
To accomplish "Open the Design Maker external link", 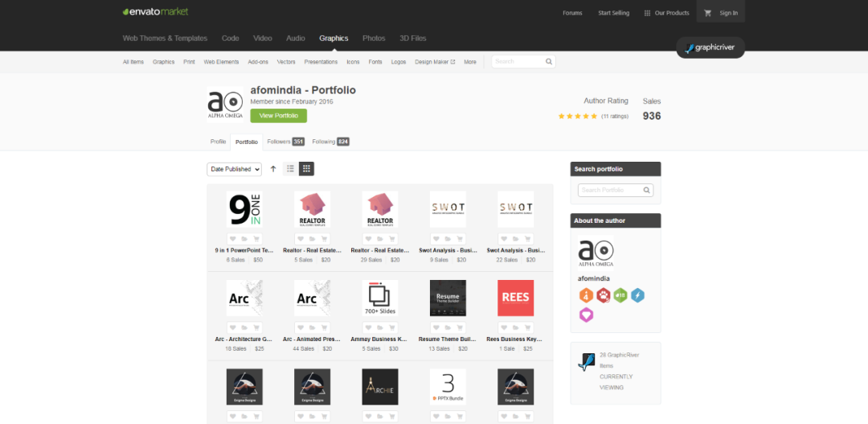I will click(x=435, y=62).
